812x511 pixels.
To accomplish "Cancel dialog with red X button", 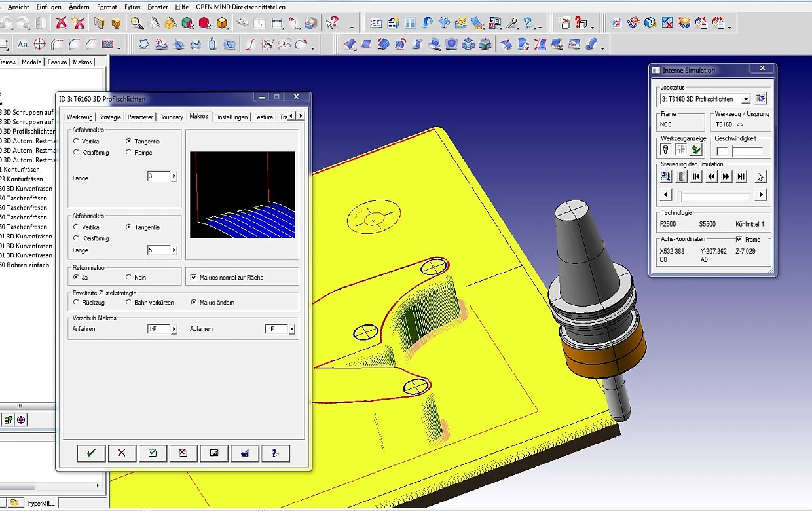I will coord(121,453).
